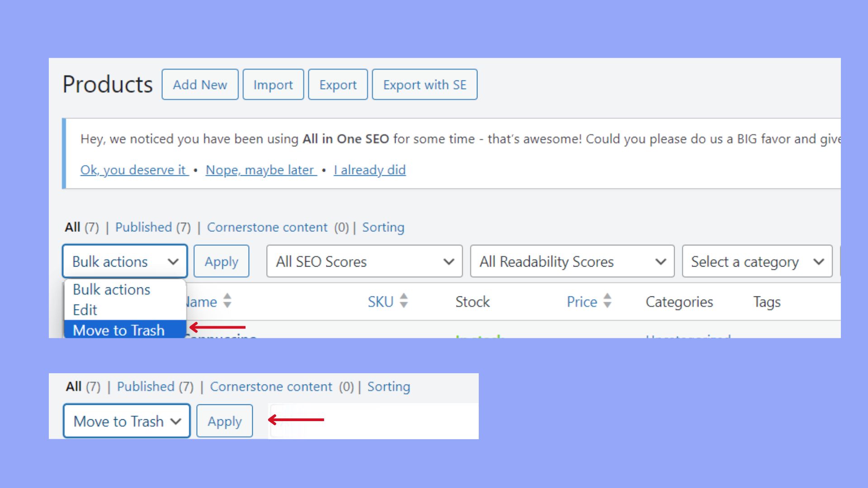Dismiss notice via Nope, maybe later
Screen dimensions: 868x488
(x=260, y=170)
